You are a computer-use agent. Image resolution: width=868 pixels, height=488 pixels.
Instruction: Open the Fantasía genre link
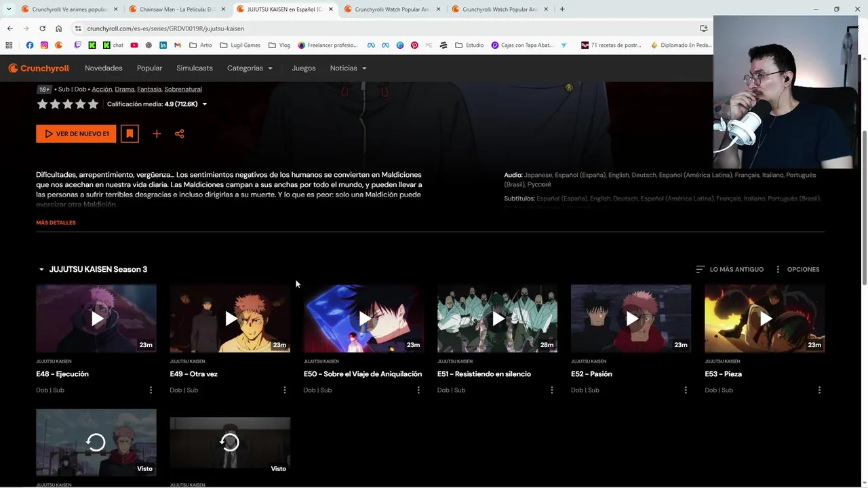pyautogui.click(x=149, y=89)
